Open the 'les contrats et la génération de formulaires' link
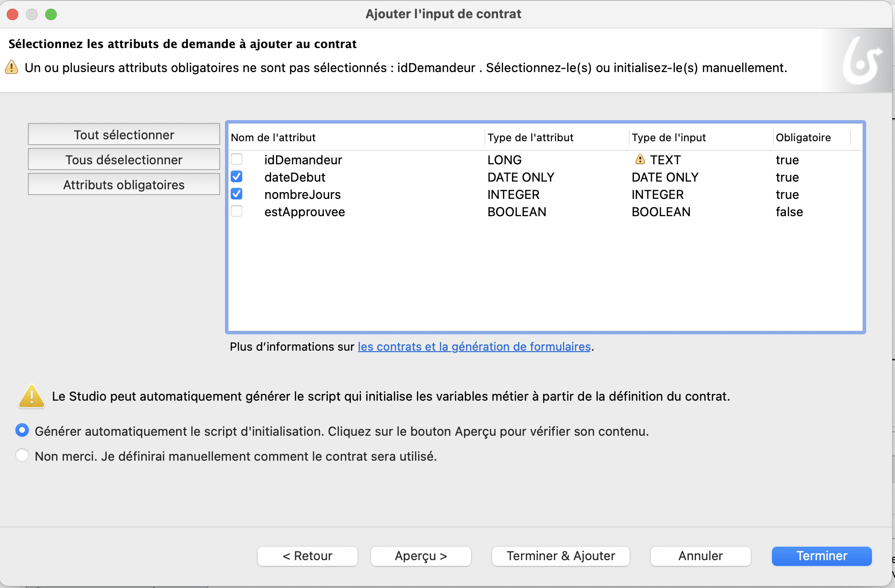Viewport: 895px width, 588px height. pos(474,346)
